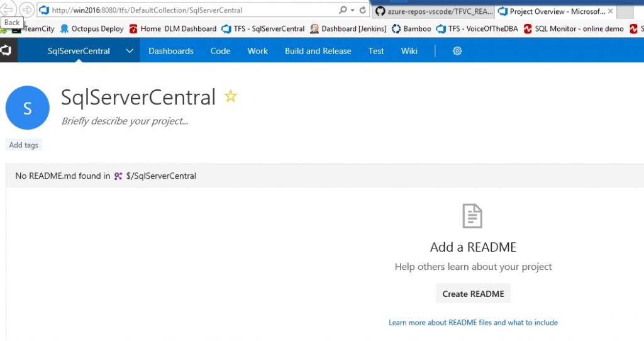Open SQL Monitor - online demo bookmark
644x341 pixels.
tap(574, 29)
